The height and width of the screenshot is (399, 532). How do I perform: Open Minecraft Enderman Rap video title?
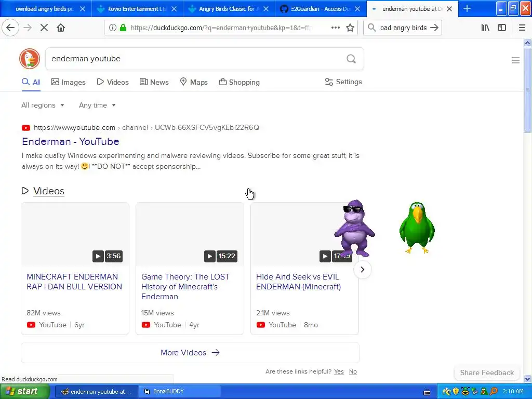(x=74, y=282)
